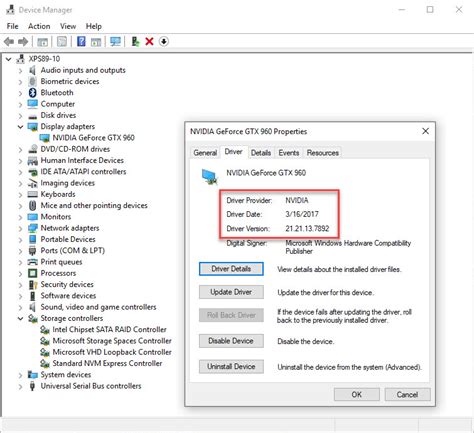The height and width of the screenshot is (433, 474).
Task: Click OK in the Properties dialog
Action: (x=357, y=395)
